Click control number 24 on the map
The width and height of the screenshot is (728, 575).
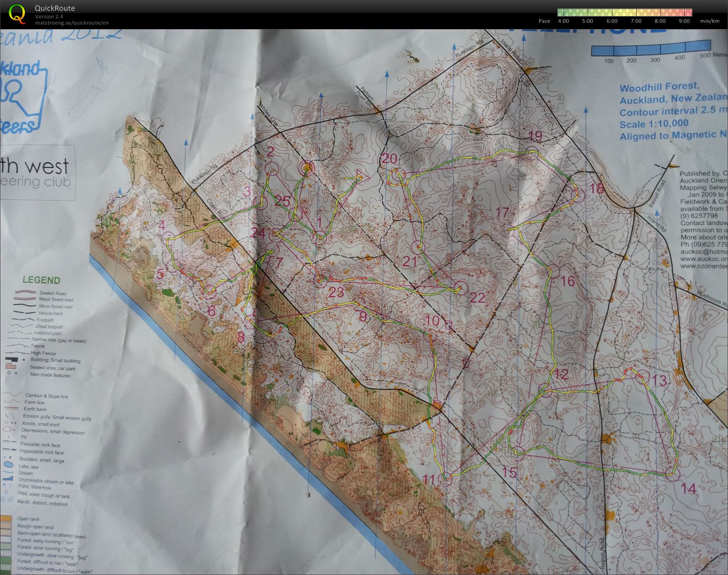coord(258,232)
